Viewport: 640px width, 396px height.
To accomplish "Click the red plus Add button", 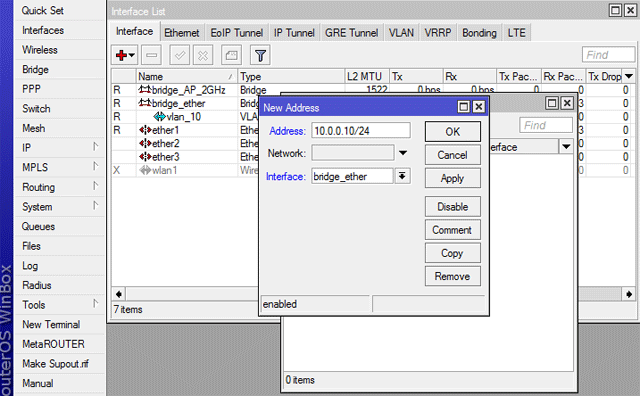I will coord(125,55).
